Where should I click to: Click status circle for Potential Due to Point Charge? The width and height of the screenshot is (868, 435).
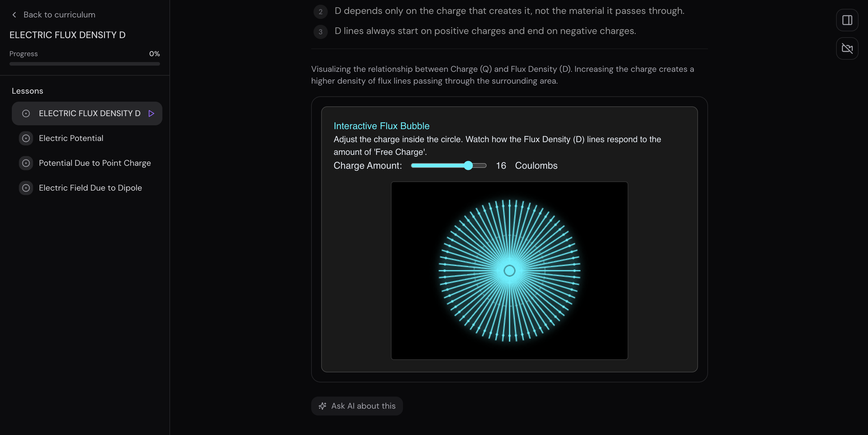26,163
